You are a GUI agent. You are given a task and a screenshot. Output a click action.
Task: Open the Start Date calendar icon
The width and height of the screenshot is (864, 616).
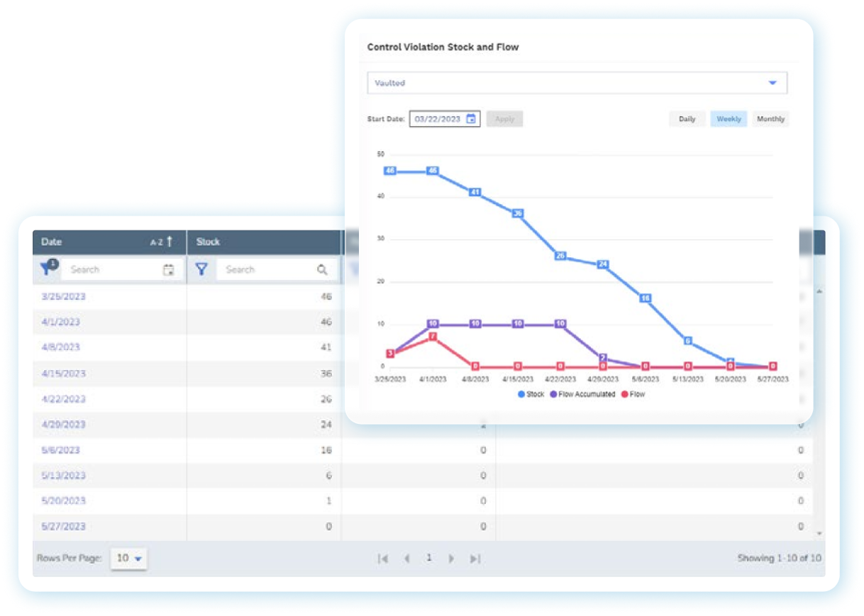[x=470, y=119]
